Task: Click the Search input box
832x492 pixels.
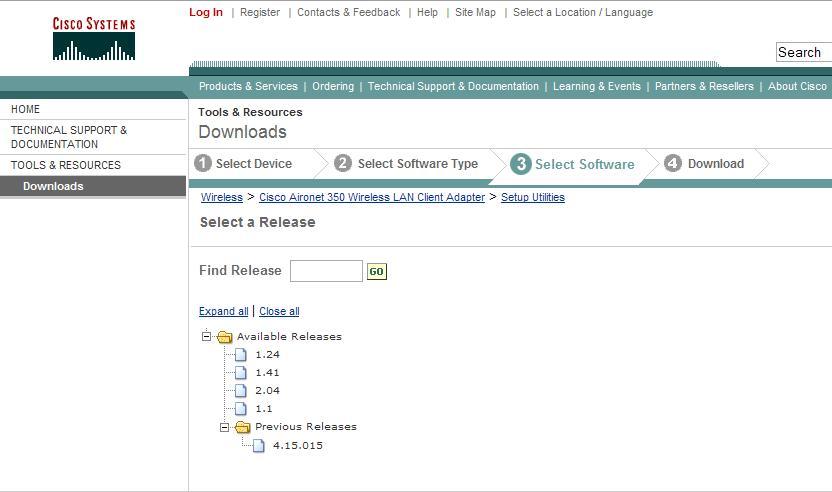Action: coord(803,52)
